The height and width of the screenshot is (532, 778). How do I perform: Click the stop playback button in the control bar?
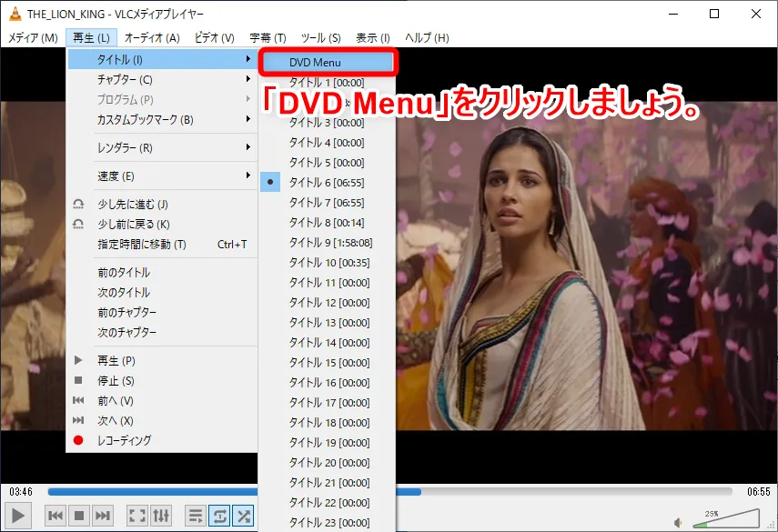(79, 517)
